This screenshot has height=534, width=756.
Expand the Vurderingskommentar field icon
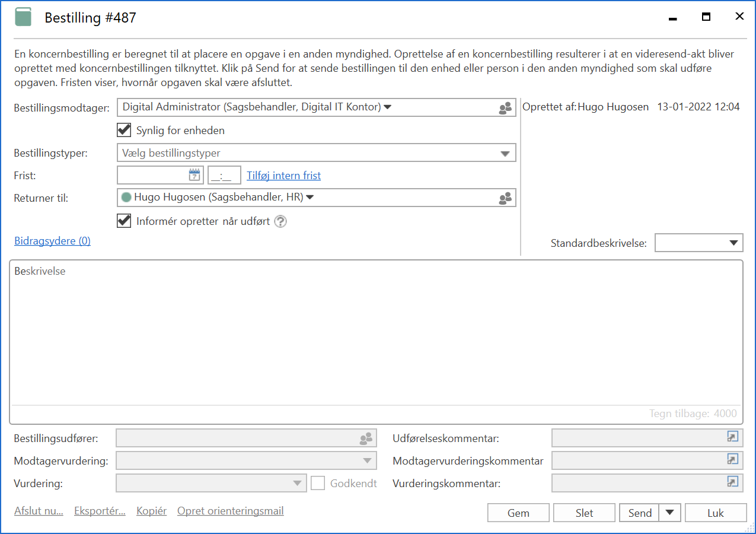733,482
